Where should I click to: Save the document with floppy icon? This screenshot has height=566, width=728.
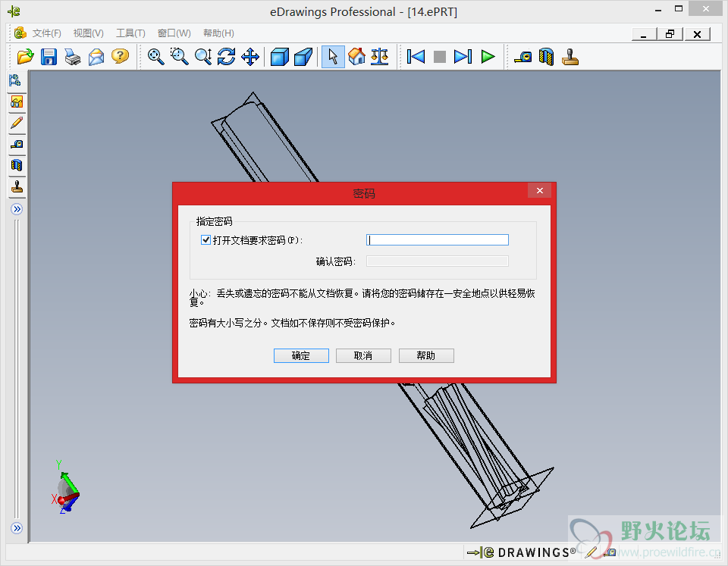pos(49,57)
